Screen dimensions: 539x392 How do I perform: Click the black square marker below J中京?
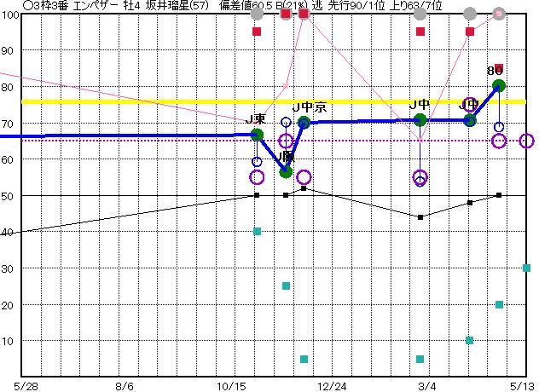pyautogui.click(x=304, y=187)
